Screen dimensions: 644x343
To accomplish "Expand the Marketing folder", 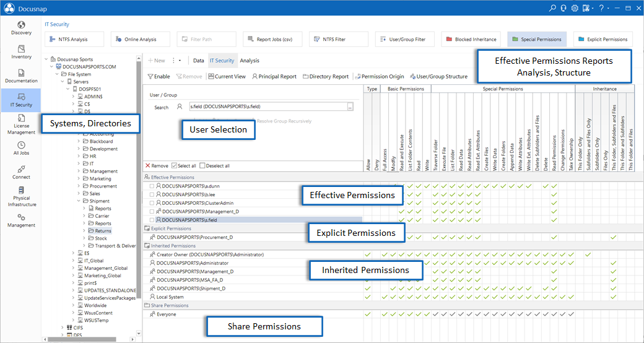I will click(x=79, y=179).
